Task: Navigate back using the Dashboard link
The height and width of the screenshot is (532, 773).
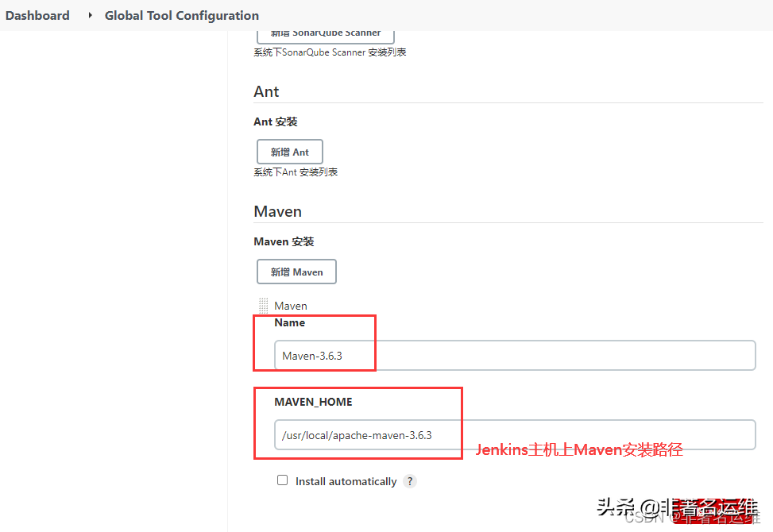Action: pyautogui.click(x=37, y=15)
